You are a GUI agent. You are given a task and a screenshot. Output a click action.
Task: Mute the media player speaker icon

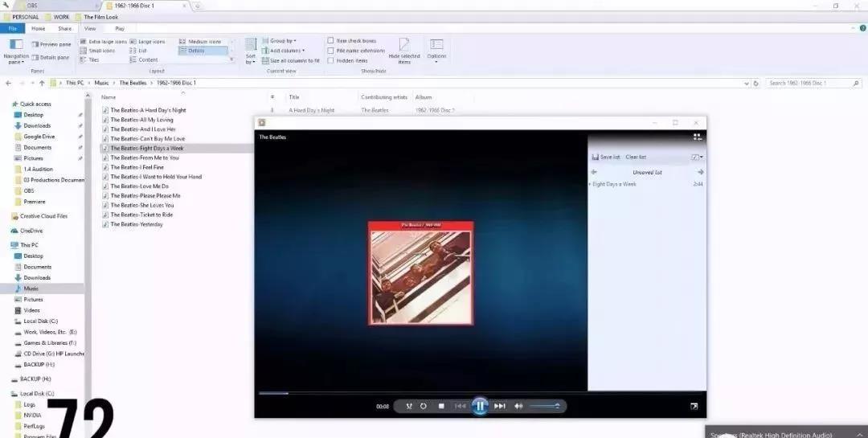pyautogui.click(x=518, y=406)
